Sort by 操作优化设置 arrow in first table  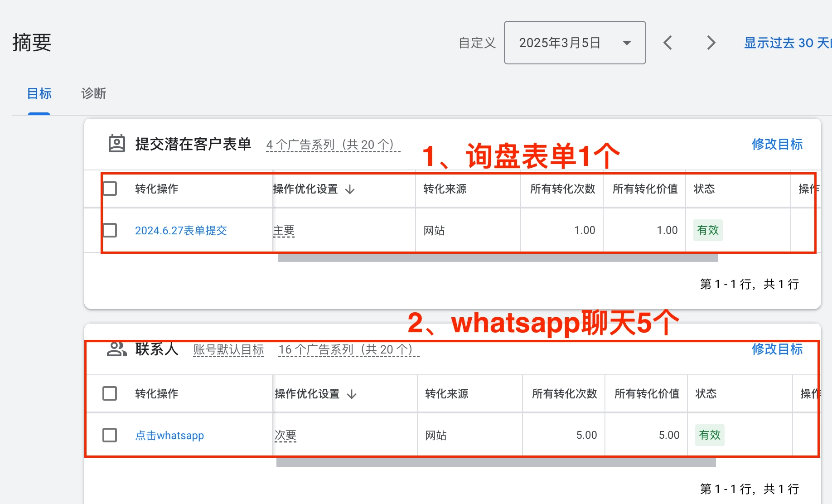pos(350,189)
